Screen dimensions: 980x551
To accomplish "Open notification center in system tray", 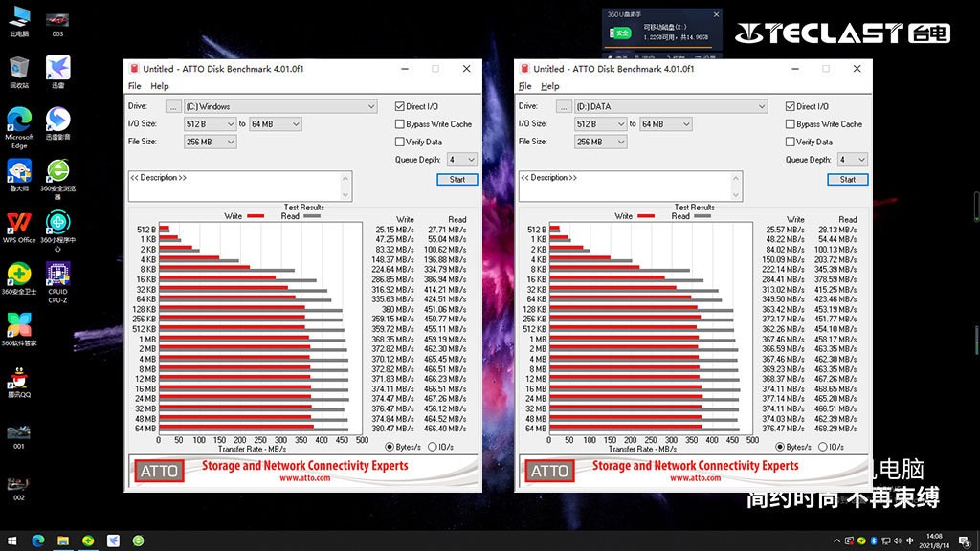I will (965, 541).
